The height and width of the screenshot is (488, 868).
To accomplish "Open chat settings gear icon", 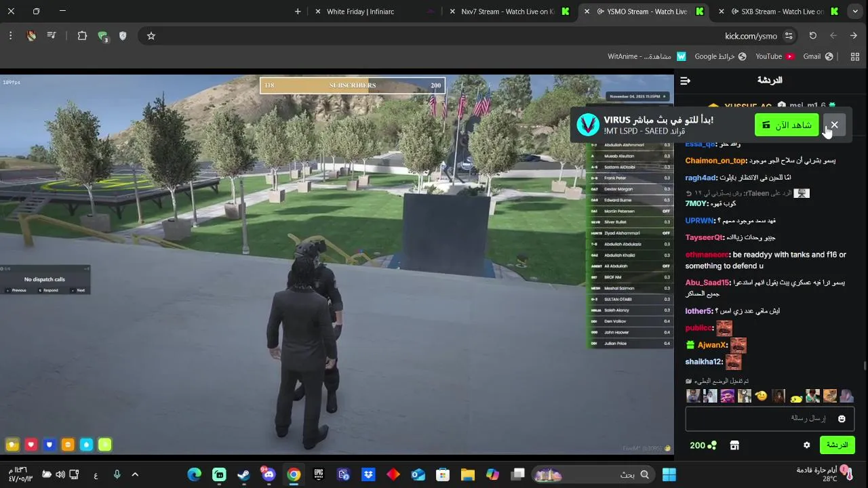I will pyautogui.click(x=806, y=445).
